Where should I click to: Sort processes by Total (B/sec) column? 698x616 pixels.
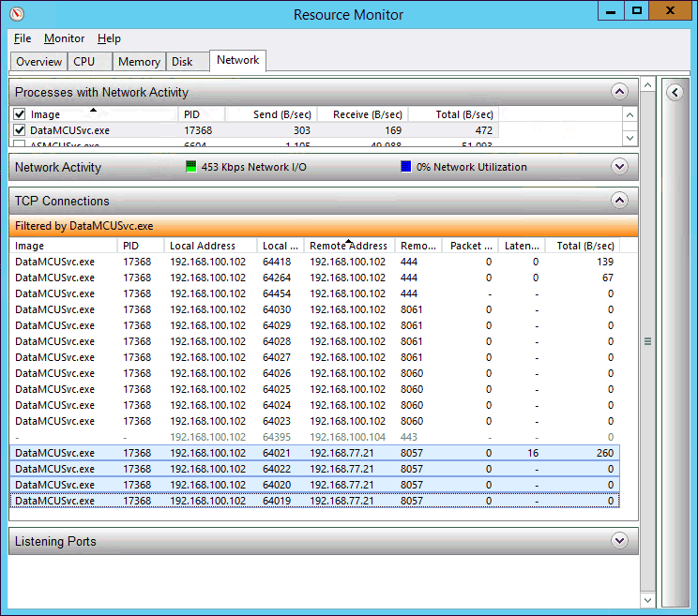click(x=454, y=114)
